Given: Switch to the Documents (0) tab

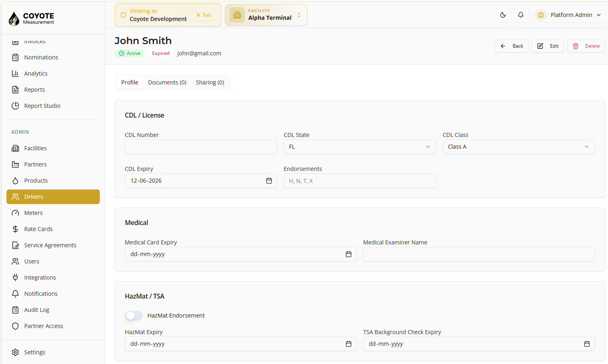Looking at the screenshot, I should click(167, 82).
